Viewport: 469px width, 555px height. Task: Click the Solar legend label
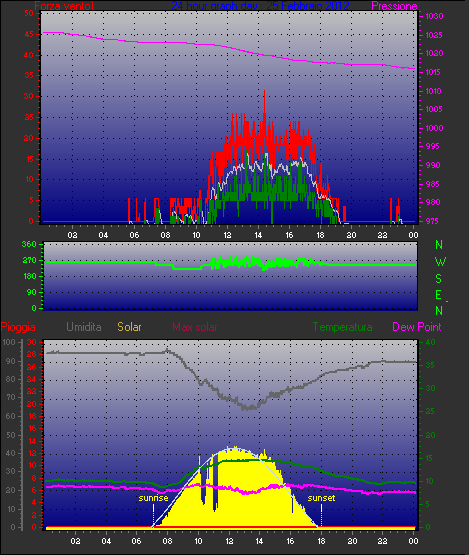pos(129,327)
